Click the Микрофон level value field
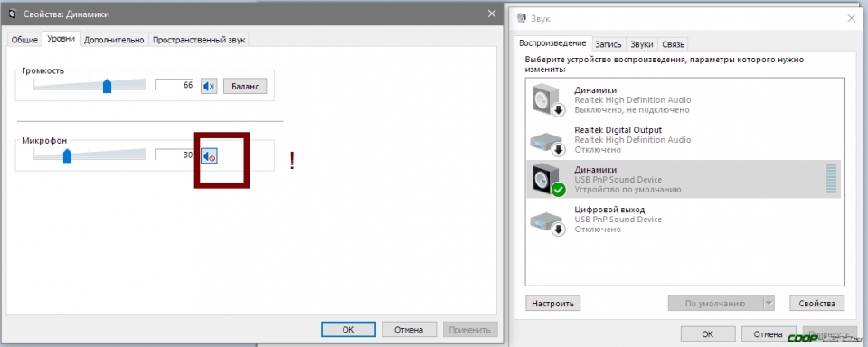This screenshot has width=868, height=347. click(x=175, y=155)
